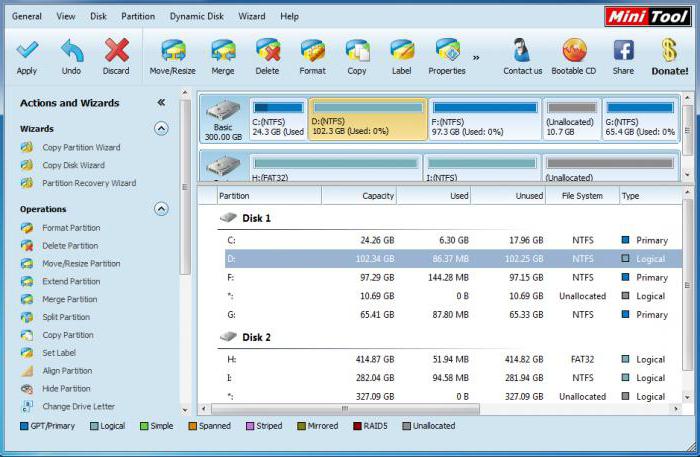The height and width of the screenshot is (457, 700).
Task: Open the Dynamic Disk menu
Action: pos(197,17)
